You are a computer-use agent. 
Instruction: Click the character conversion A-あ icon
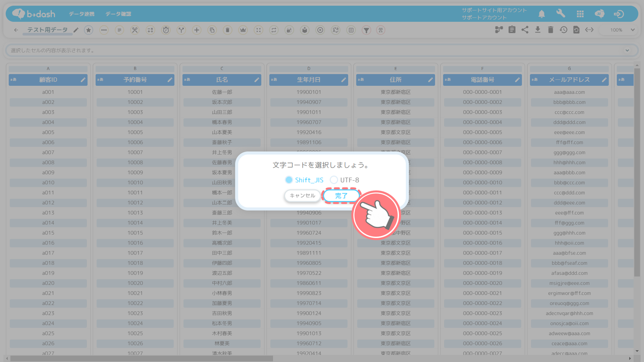pyautogui.click(x=336, y=30)
